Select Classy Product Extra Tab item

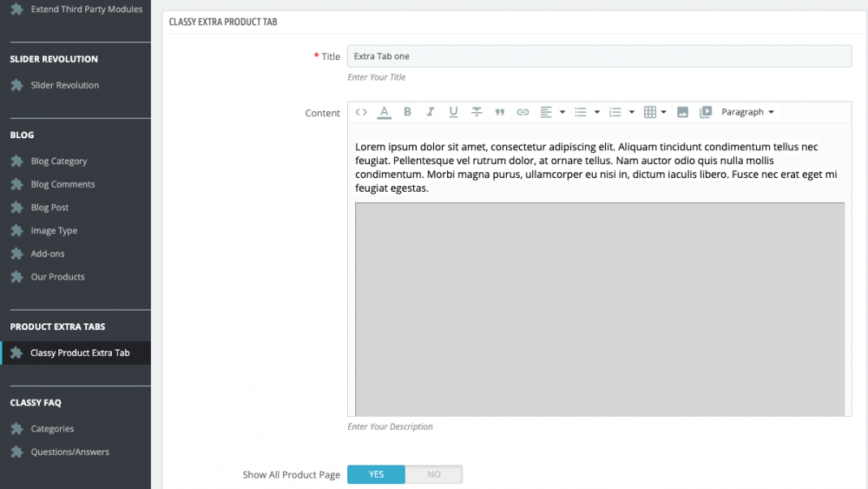[76, 353]
